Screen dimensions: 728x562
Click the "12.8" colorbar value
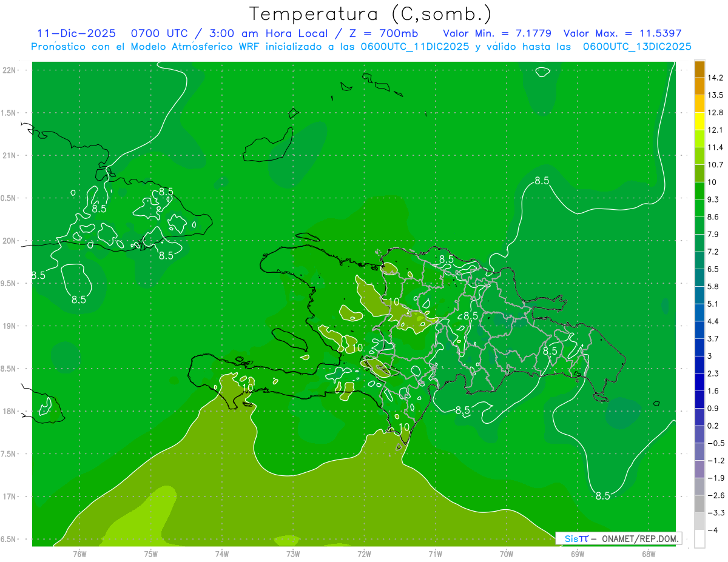715,113
